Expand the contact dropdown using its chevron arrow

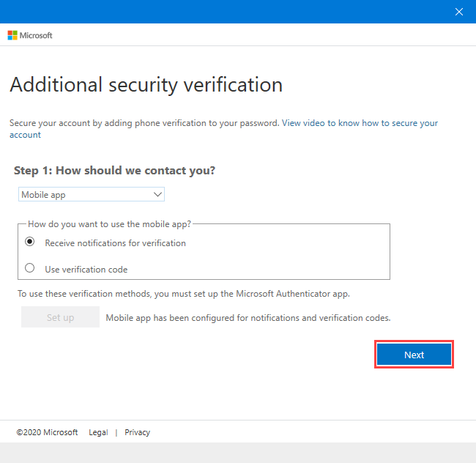click(157, 194)
